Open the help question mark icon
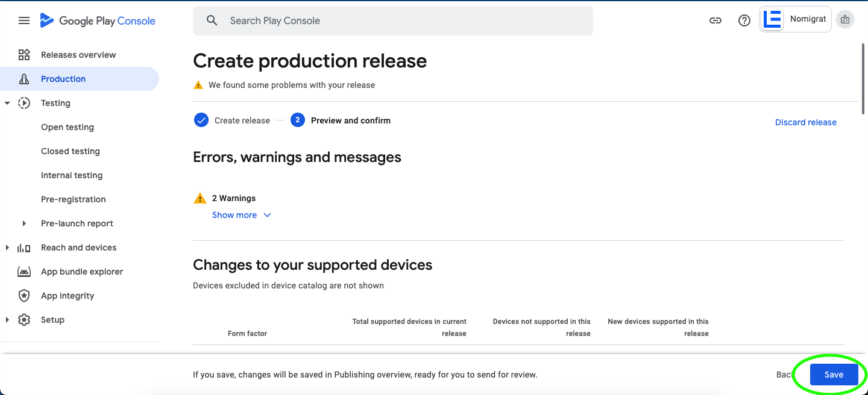The height and width of the screenshot is (395, 868). tap(744, 20)
